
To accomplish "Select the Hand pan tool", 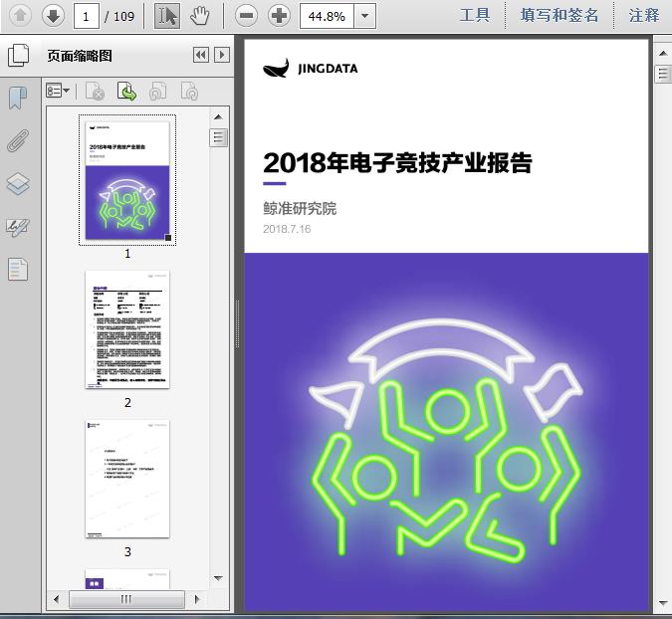I will coord(199,16).
